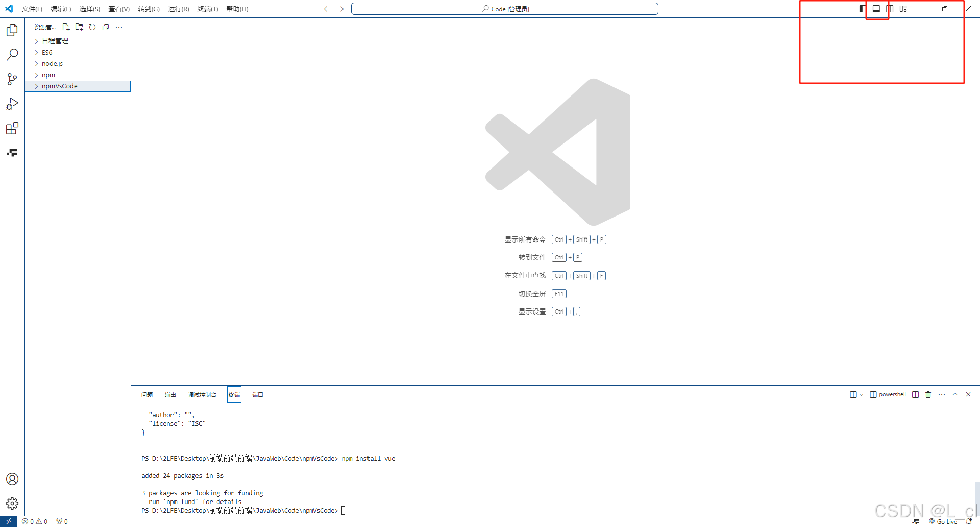Switch to the 输出 panel tab
The height and width of the screenshot is (527, 980).
click(x=170, y=394)
